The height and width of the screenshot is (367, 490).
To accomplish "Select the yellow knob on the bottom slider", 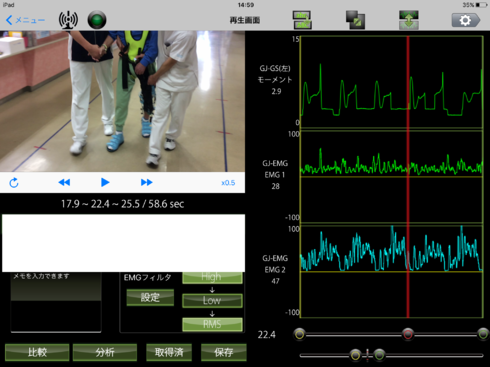I will click(x=355, y=355).
